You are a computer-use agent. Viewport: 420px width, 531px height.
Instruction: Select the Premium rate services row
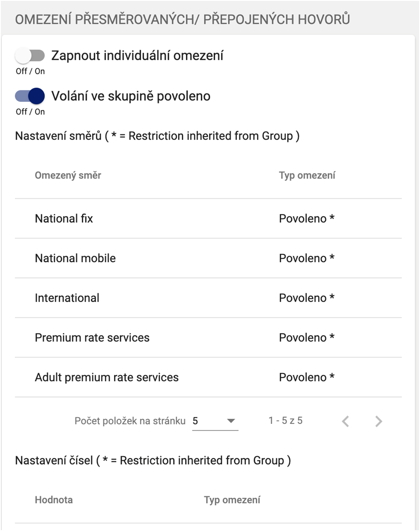pyautogui.click(x=92, y=337)
